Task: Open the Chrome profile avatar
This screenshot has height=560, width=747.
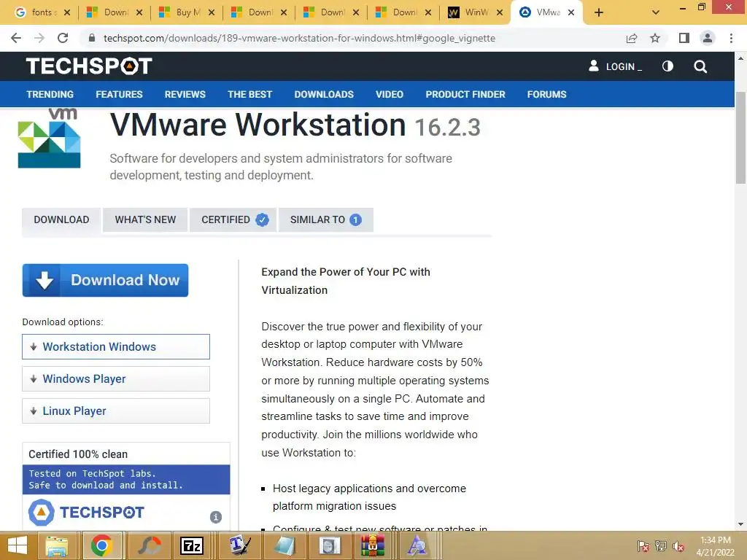Action: coord(708,38)
